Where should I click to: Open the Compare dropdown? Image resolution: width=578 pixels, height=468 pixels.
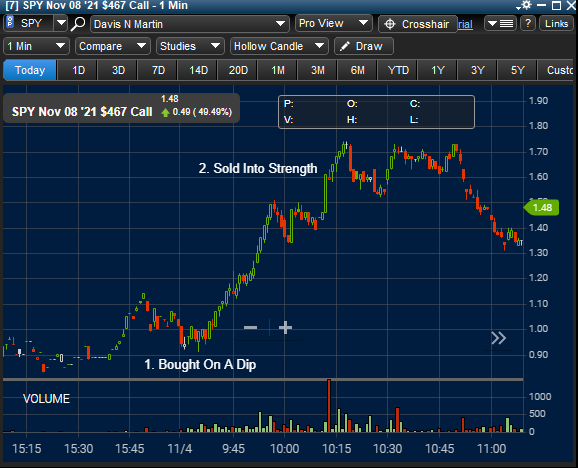click(x=112, y=46)
